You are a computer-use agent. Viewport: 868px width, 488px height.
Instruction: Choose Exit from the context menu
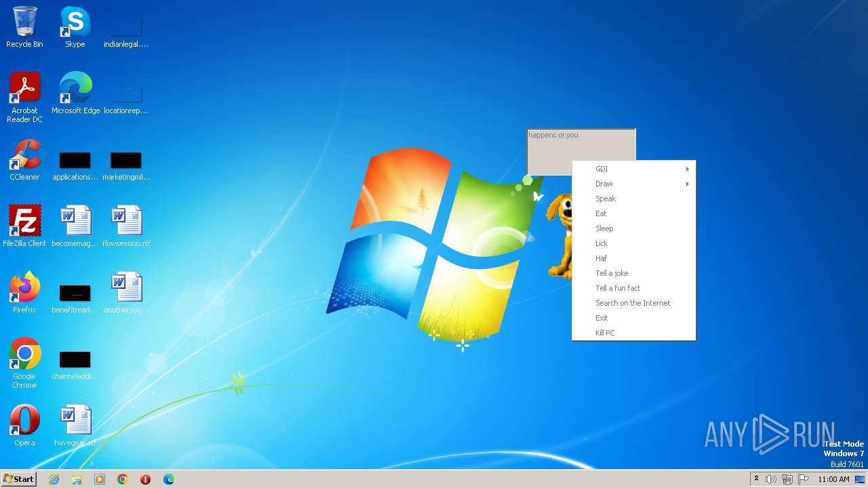click(634, 318)
